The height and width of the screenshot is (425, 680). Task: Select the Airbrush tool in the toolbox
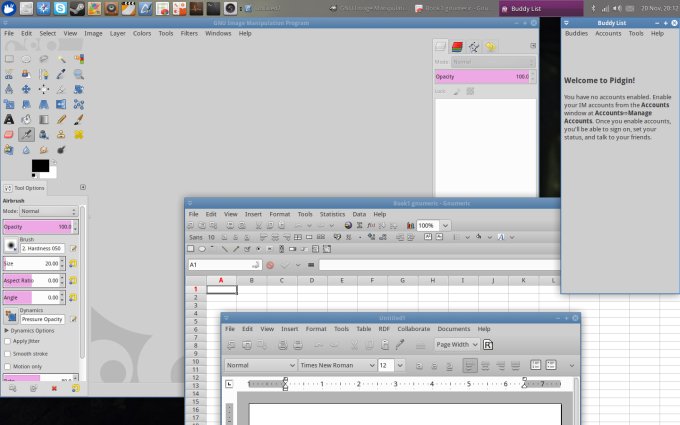27,135
